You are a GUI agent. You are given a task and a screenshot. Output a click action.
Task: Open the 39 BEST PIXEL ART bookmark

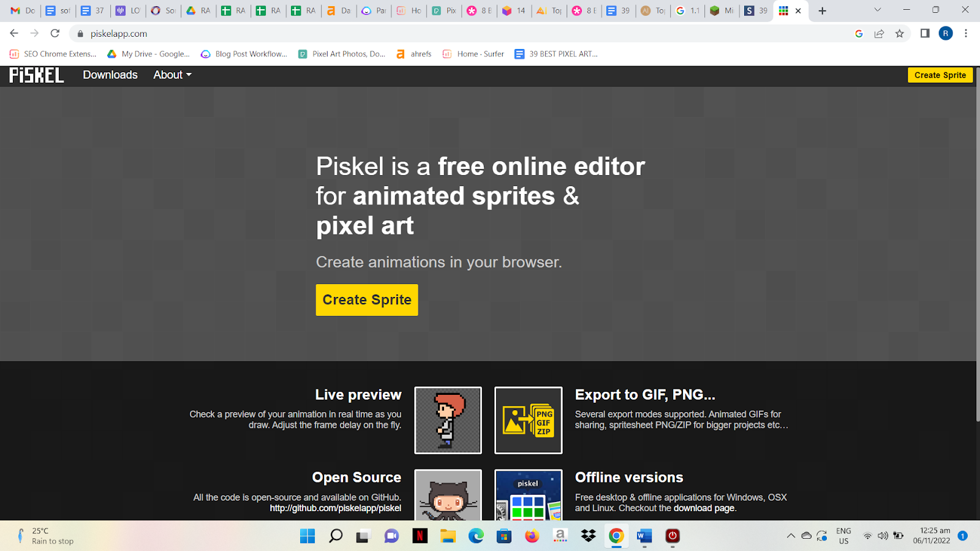tap(556, 54)
